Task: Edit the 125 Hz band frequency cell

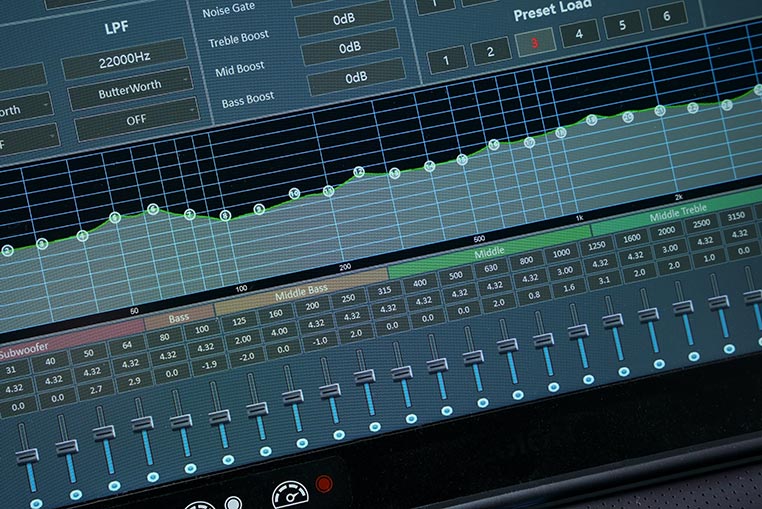Action: pos(239,322)
